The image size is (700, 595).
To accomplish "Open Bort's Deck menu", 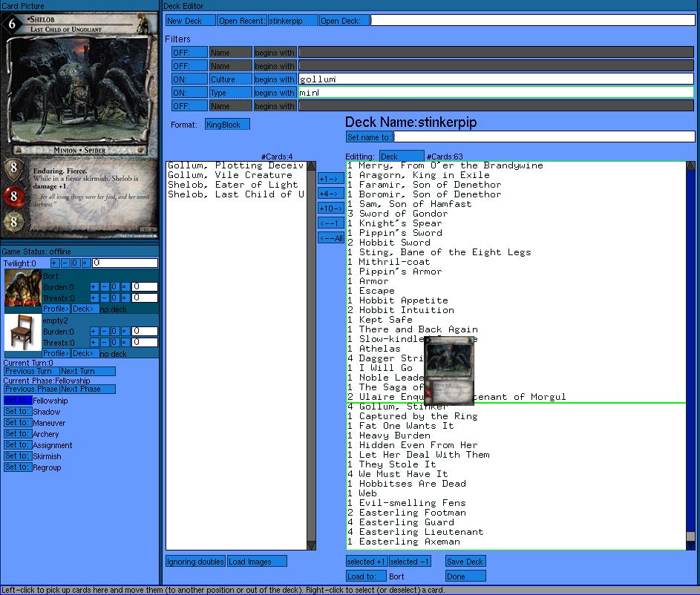I will point(85,309).
